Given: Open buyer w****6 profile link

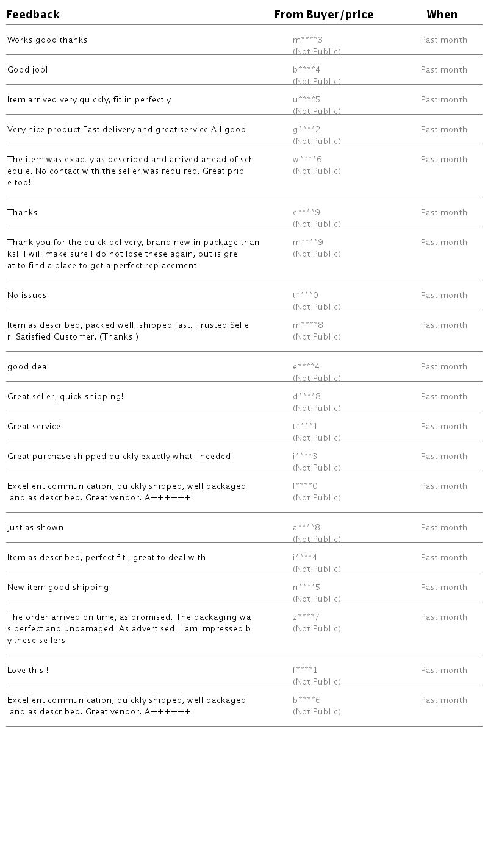Looking at the screenshot, I should tap(307, 160).
